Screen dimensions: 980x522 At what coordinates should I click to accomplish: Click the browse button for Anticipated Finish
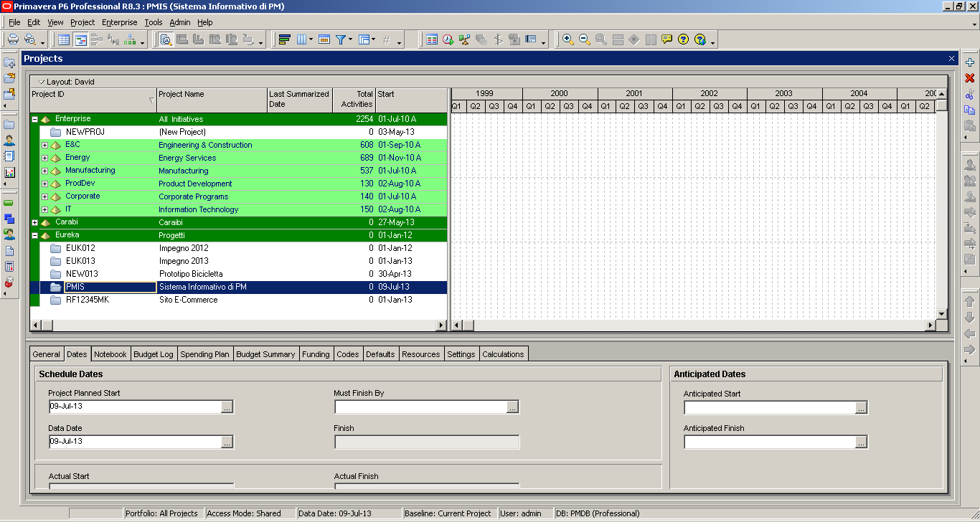pos(862,442)
